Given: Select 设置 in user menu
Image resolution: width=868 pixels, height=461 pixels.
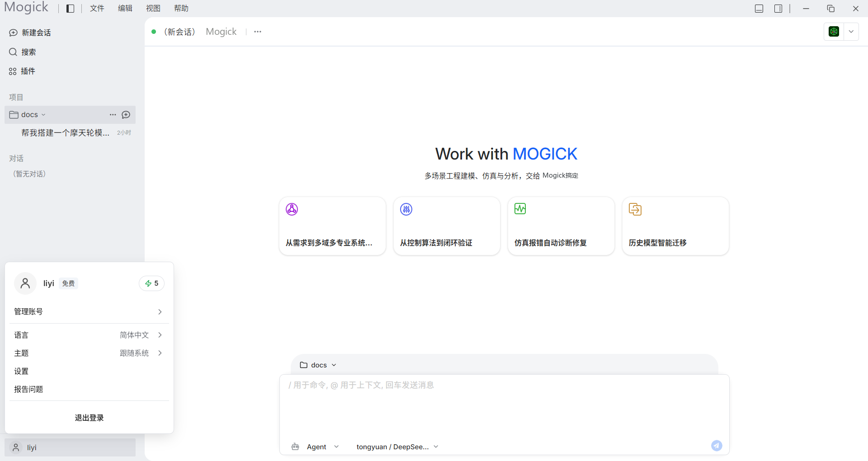Looking at the screenshot, I should click(89, 371).
